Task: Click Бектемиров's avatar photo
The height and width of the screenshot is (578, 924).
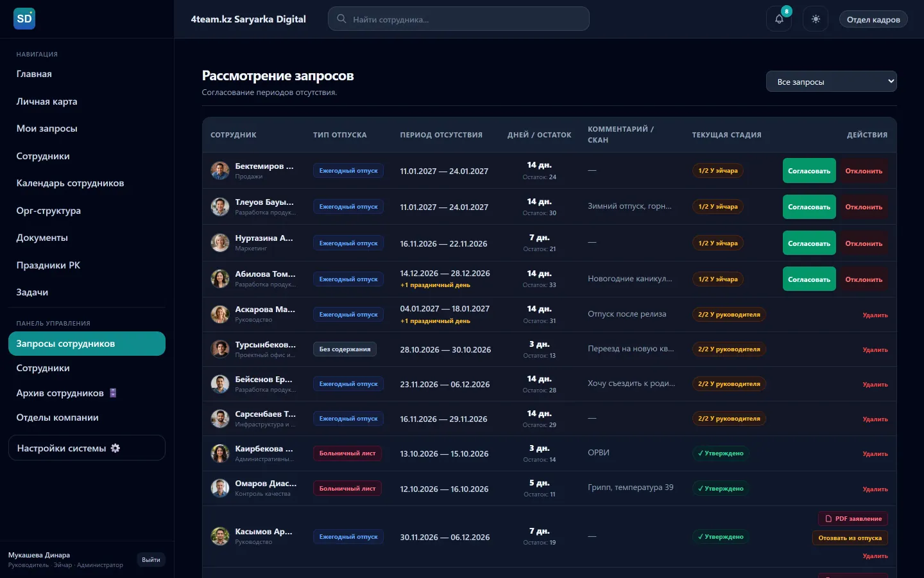Action: coord(220,171)
